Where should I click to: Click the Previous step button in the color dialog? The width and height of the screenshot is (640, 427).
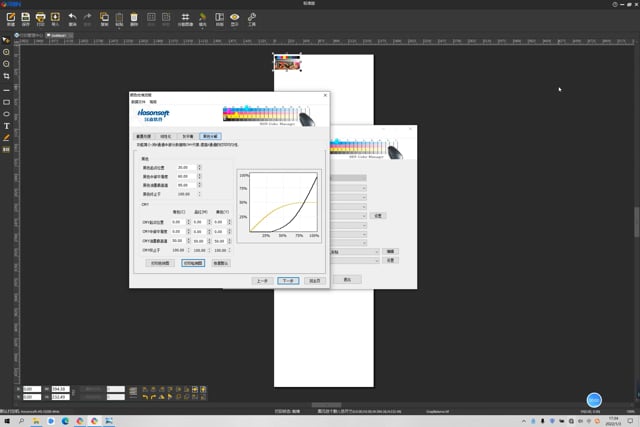pos(262,281)
